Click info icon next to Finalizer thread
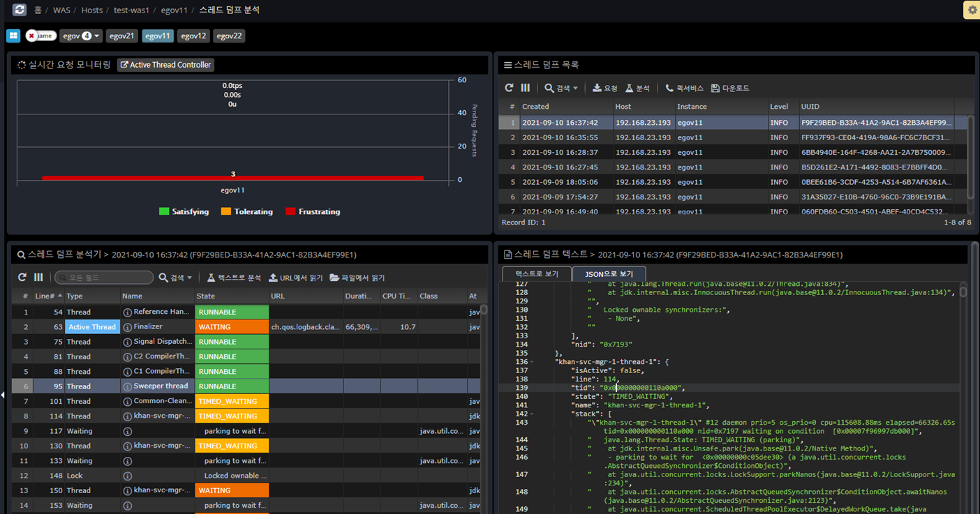 click(x=127, y=327)
